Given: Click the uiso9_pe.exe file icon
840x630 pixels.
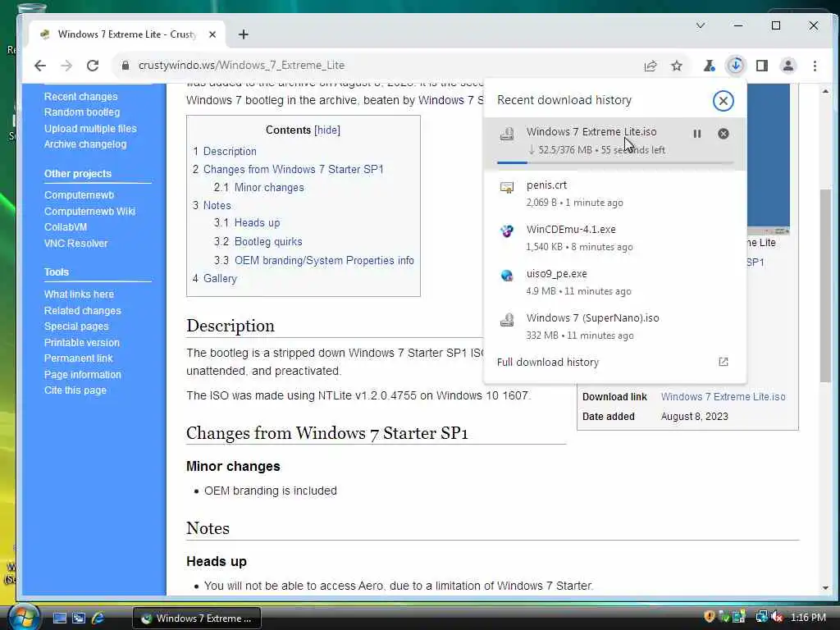Looking at the screenshot, I should tap(507, 276).
